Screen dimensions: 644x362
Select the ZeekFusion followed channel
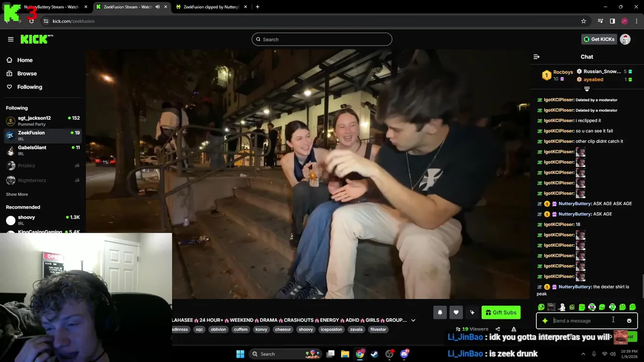click(43, 135)
